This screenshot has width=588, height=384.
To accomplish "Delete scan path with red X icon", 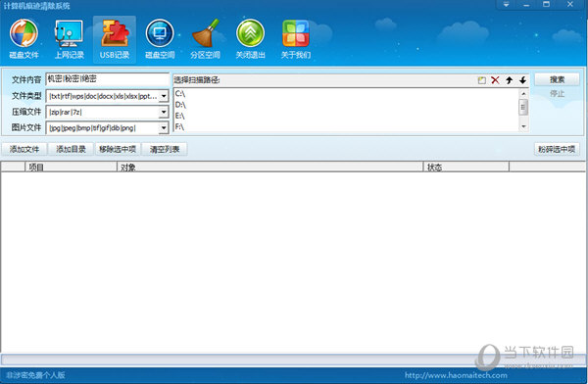I will (495, 80).
